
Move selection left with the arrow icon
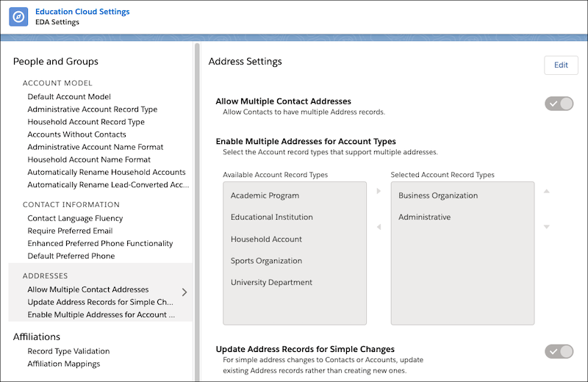pos(379,227)
